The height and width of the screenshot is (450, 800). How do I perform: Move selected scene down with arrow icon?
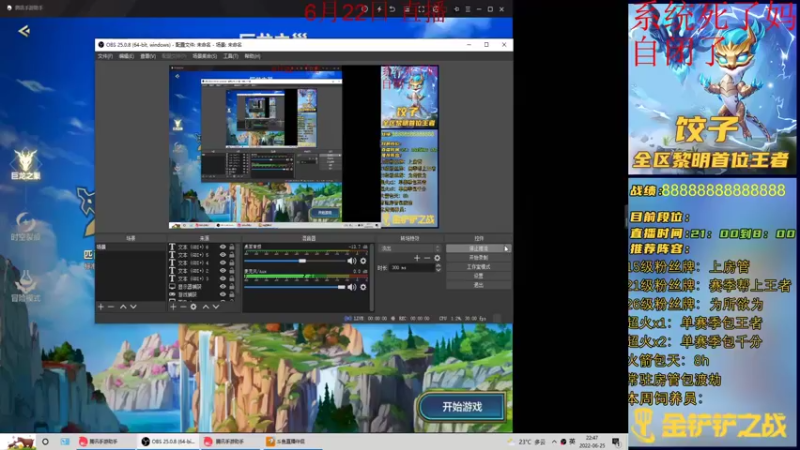coord(135,307)
